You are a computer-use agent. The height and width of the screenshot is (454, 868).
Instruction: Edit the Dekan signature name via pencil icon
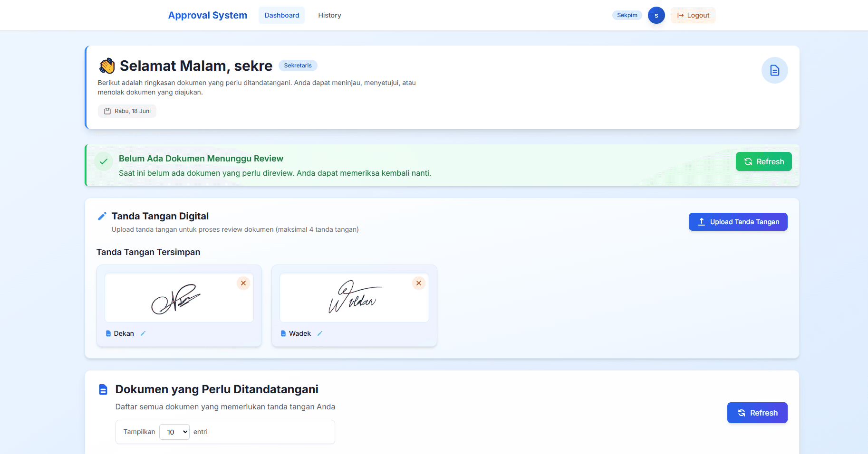(143, 333)
